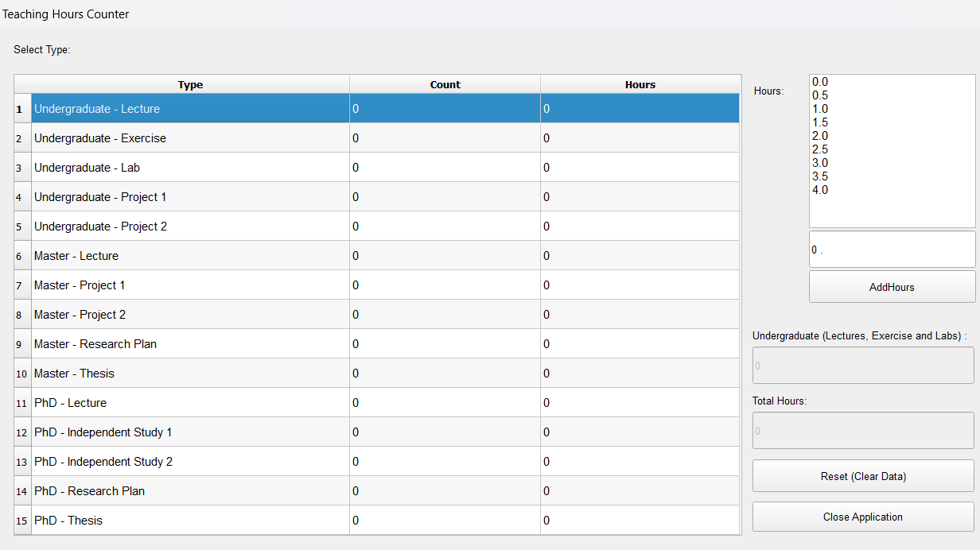The width and height of the screenshot is (980, 550).
Task: Choose 4.0 from the Hours list
Action: point(820,190)
